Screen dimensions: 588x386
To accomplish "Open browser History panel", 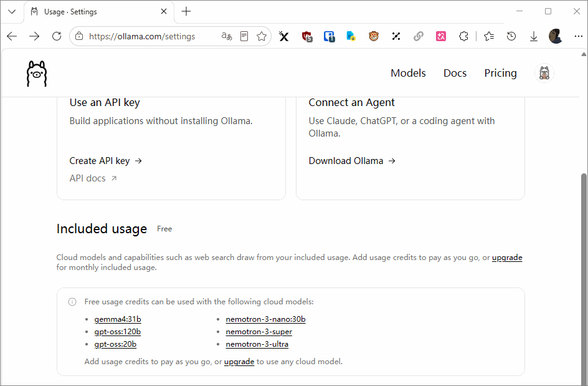I will pos(511,36).
